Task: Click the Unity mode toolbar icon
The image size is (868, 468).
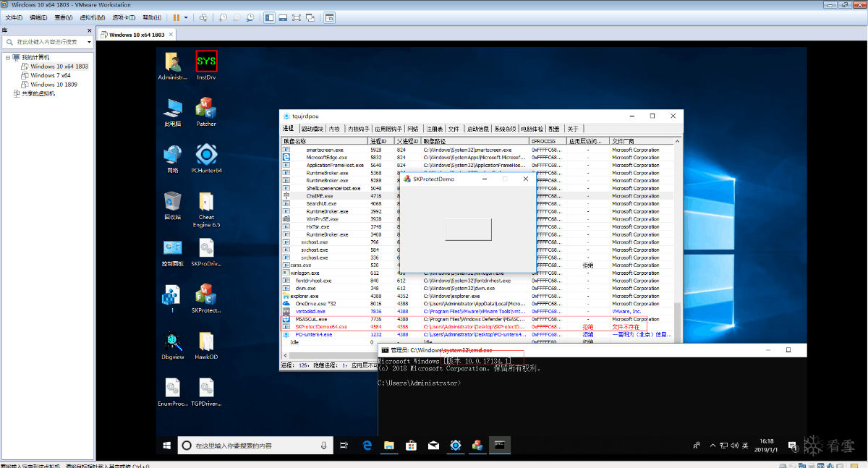Action: click(310, 17)
